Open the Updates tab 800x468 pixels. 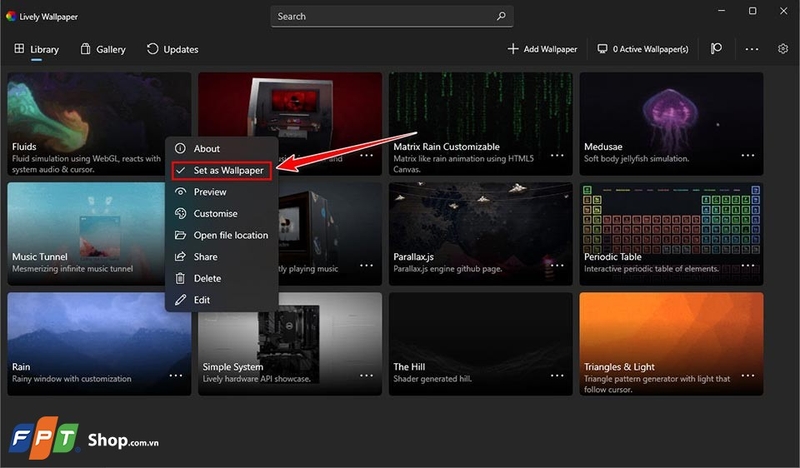[172, 50]
